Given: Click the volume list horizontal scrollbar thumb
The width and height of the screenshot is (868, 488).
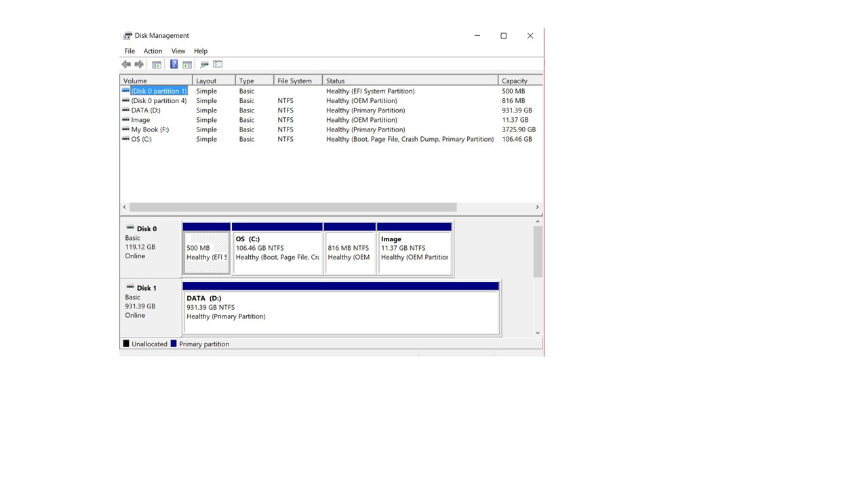Looking at the screenshot, I should pyautogui.click(x=293, y=207).
